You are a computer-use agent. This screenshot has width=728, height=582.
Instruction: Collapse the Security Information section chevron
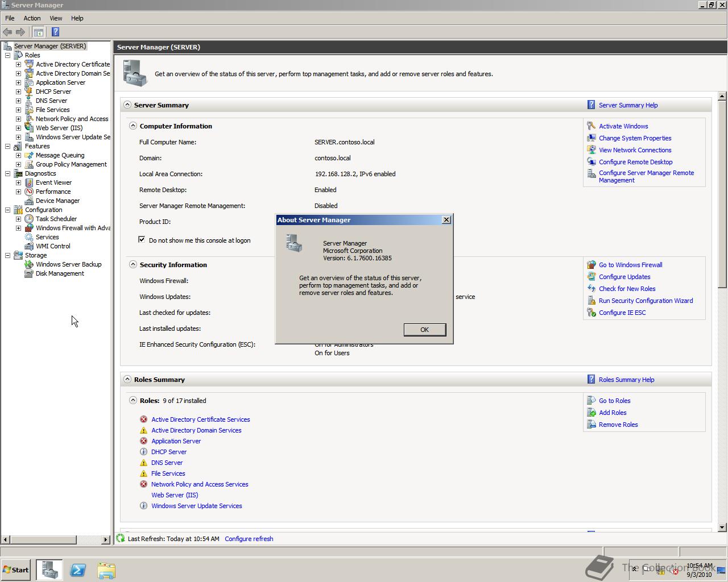pos(133,264)
